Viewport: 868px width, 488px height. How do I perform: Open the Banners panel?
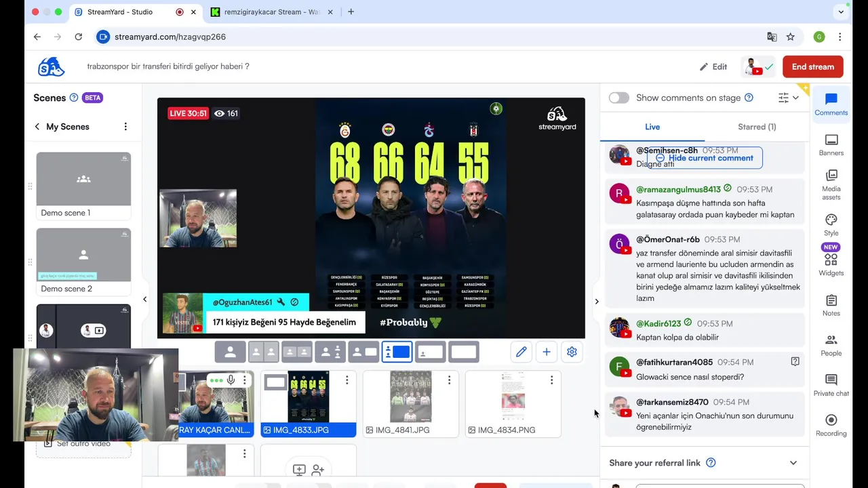831,145
